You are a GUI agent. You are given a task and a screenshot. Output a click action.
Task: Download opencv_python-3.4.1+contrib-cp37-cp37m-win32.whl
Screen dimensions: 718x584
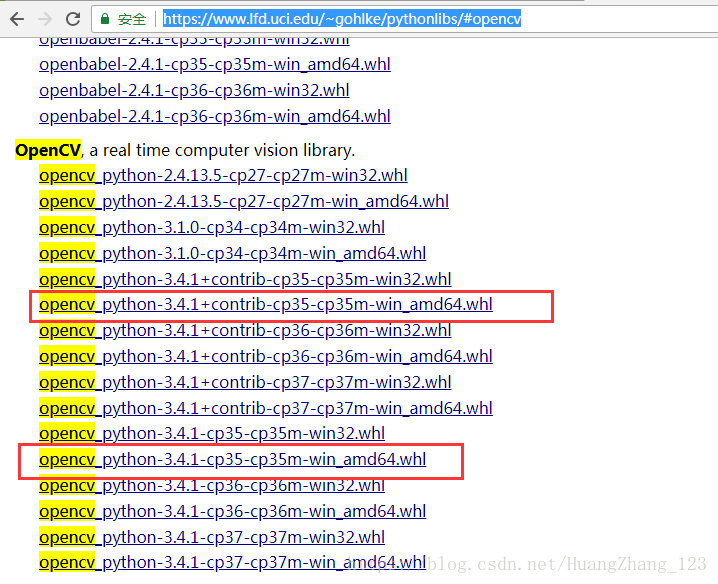pyautogui.click(x=245, y=382)
